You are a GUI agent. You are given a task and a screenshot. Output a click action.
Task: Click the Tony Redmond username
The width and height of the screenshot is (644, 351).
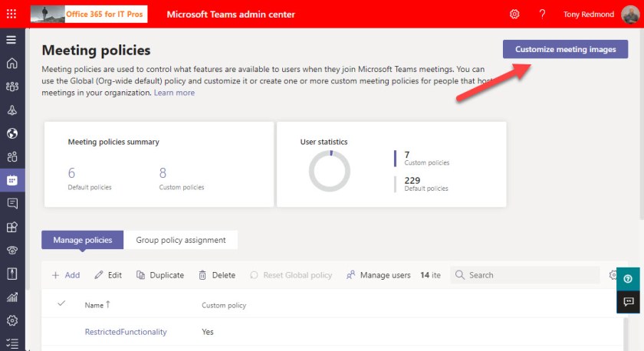589,15
